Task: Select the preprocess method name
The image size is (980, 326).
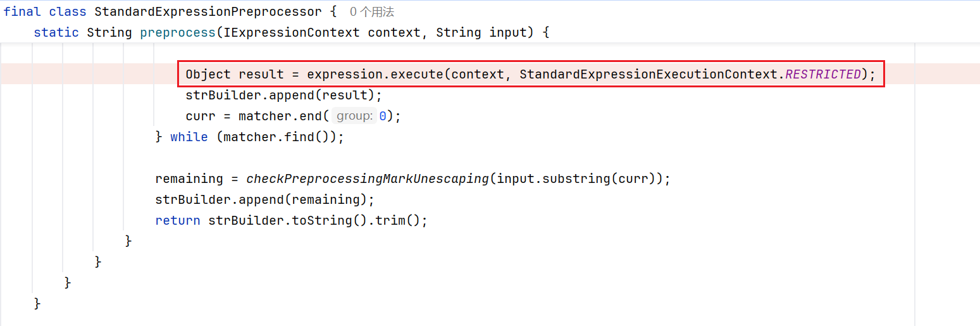Action: [178, 32]
